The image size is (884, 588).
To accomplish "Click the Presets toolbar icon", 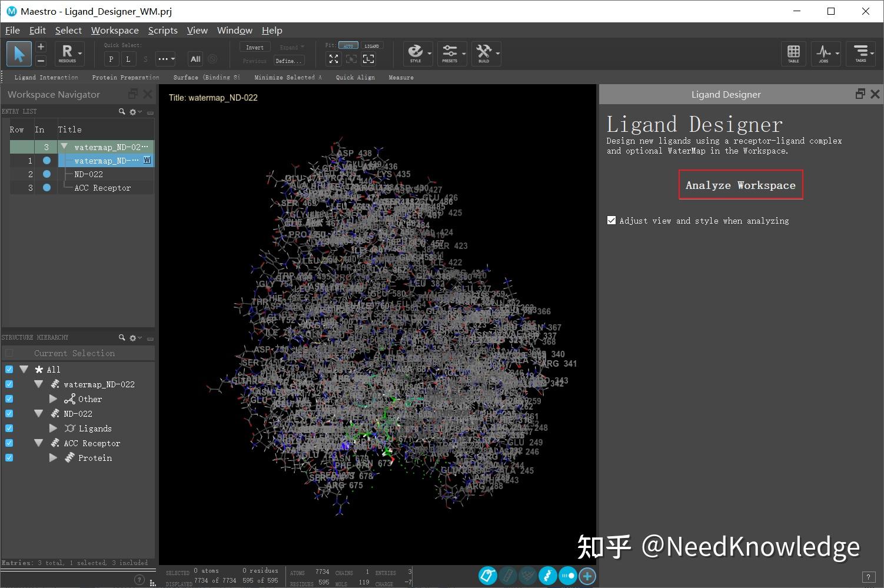I will [451, 53].
